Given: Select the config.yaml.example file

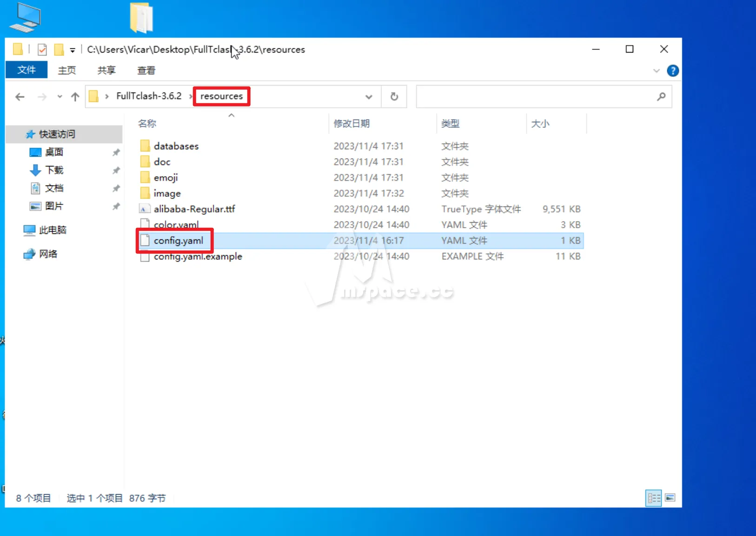Looking at the screenshot, I should coord(198,257).
